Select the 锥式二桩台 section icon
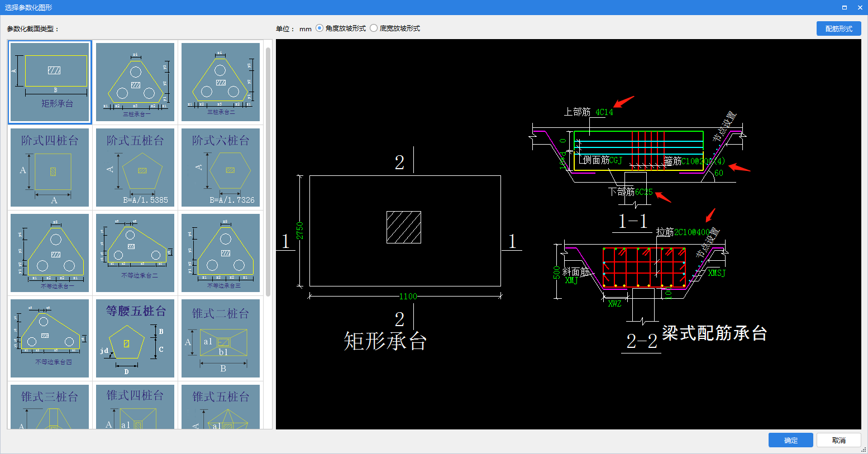The width and height of the screenshot is (868, 454). click(x=221, y=338)
